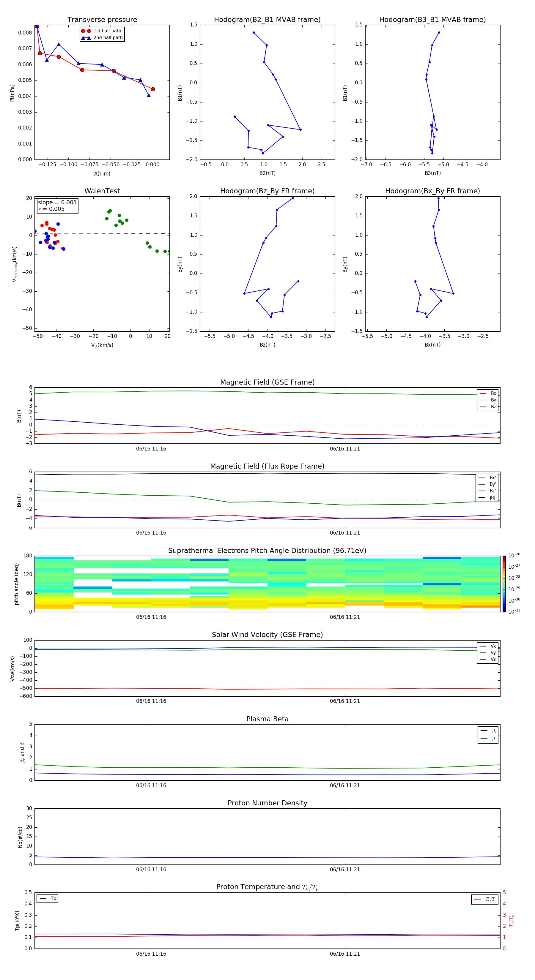Image resolution: width=535 pixels, height=980 pixels.
Task: Click the 'Magnetic Field (Flux Rope Frame)' title
Action: click(267, 466)
